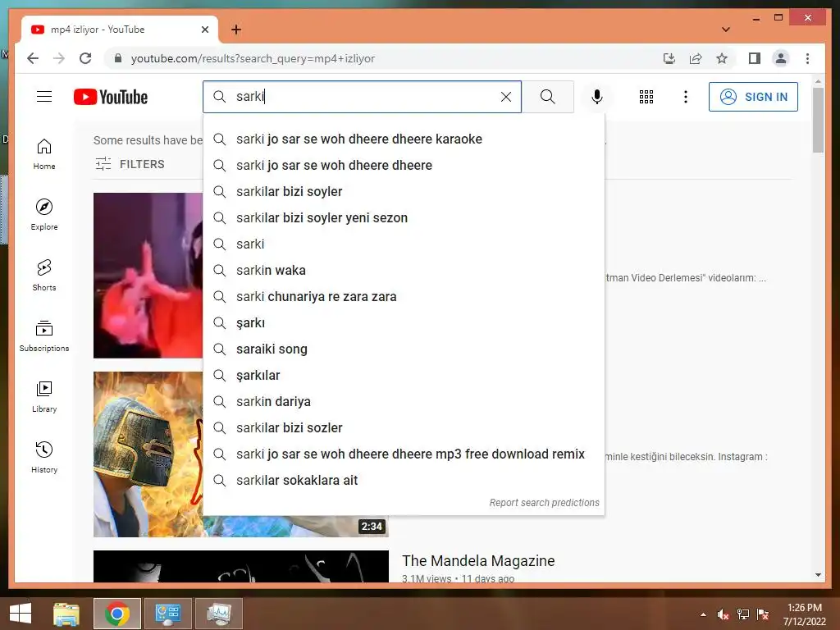Screen dimensions: 840x630
Task: Open YouTube settings three-dot menu
Action: 685,97
